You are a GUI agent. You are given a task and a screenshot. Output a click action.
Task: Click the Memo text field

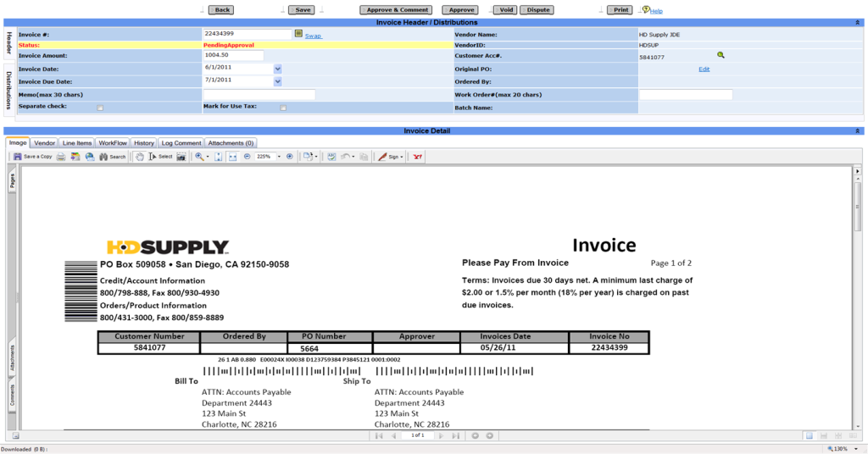pyautogui.click(x=259, y=95)
